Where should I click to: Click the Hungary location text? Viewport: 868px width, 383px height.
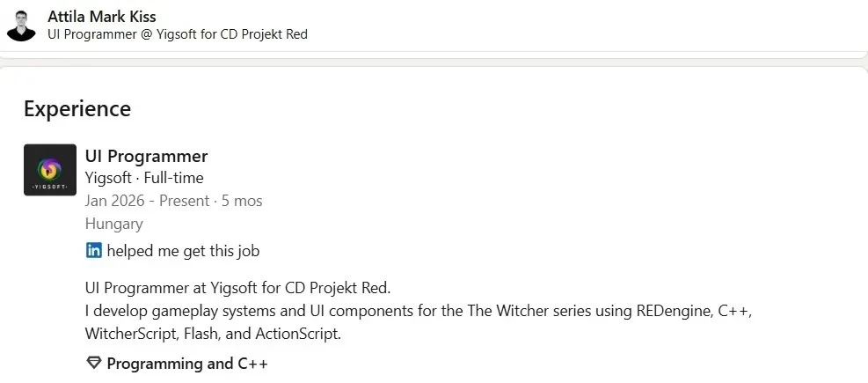pyautogui.click(x=114, y=224)
